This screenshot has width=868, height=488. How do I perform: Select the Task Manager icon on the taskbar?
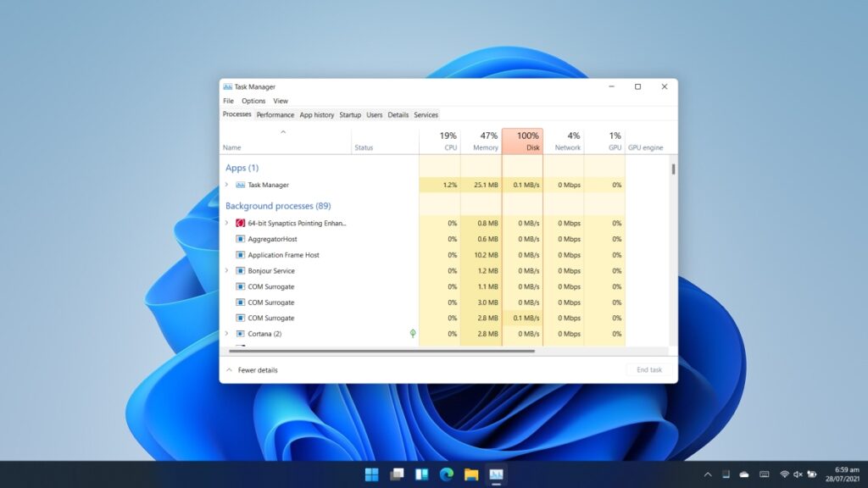[x=497, y=474]
